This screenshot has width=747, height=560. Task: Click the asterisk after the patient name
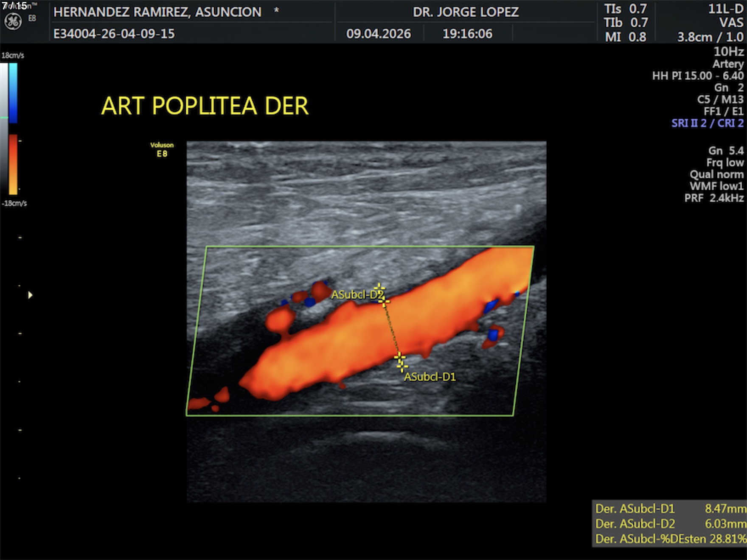[x=276, y=10]
